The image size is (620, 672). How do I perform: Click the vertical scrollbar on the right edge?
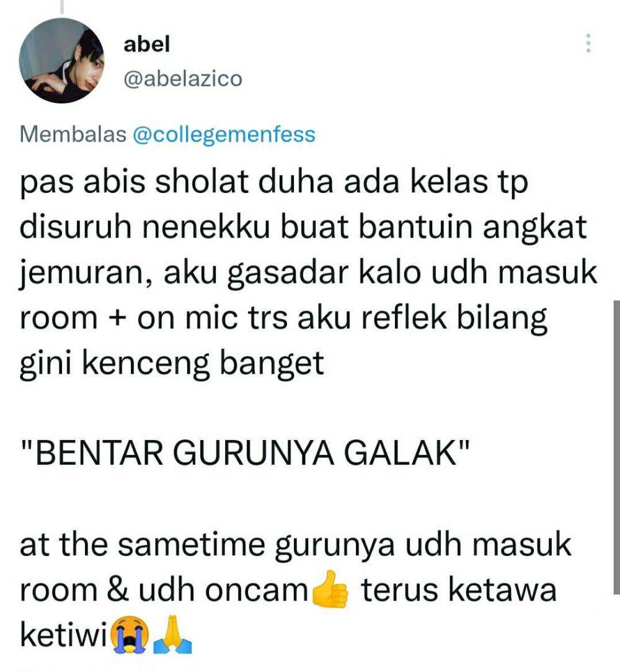(x=616, y=447)
